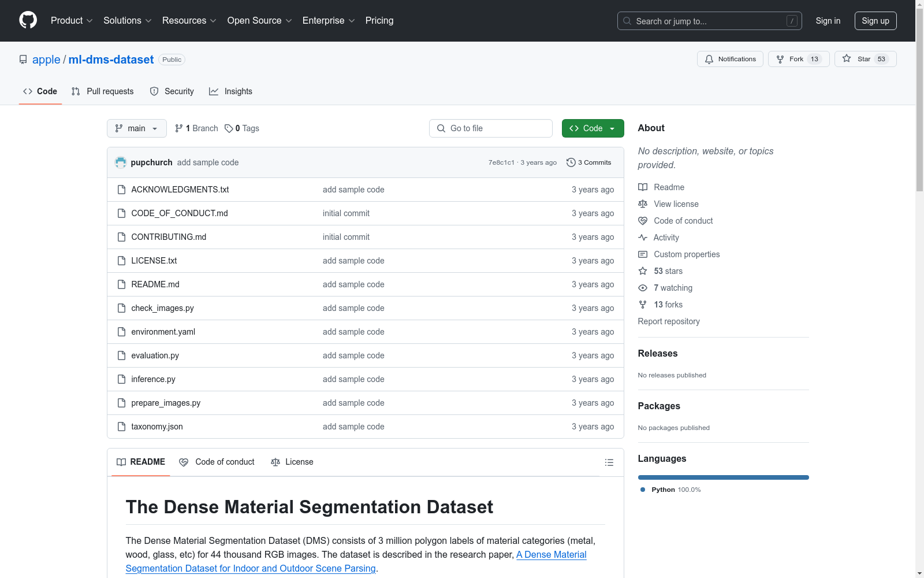Open the evaluation.py file

point(155,355)
